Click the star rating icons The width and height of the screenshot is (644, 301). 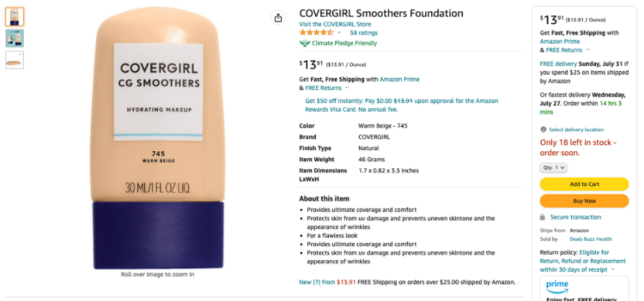pos(317,32)
